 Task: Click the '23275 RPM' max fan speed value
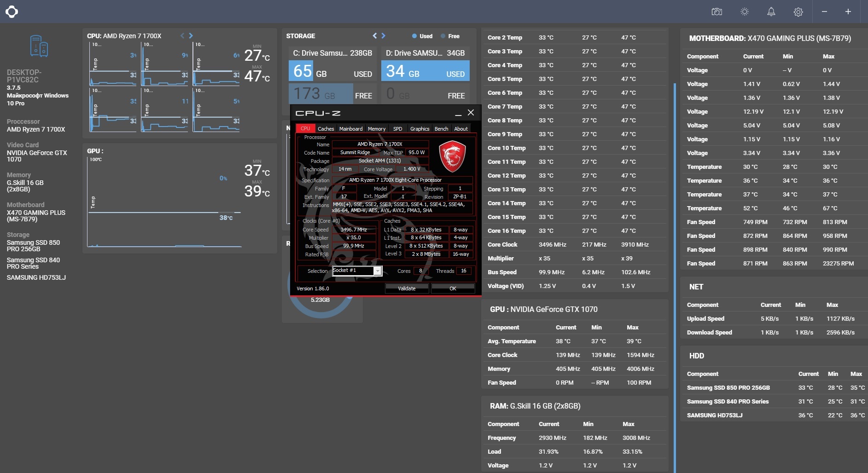838,264
